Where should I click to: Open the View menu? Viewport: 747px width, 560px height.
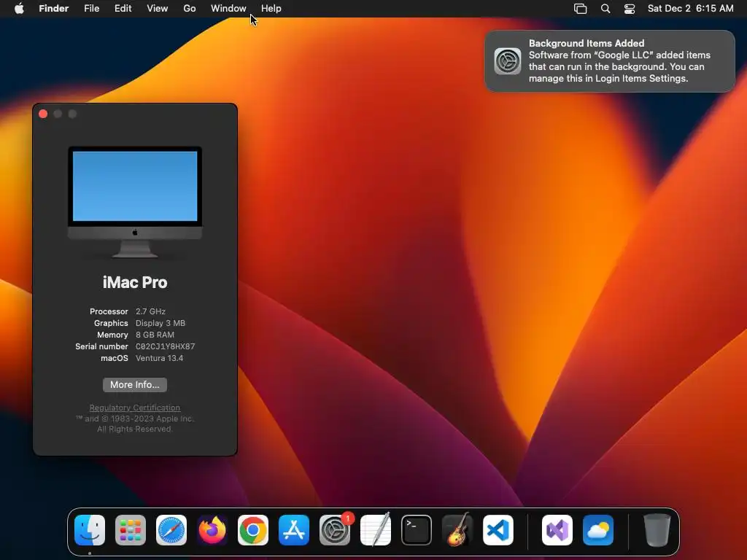[158, 9]
